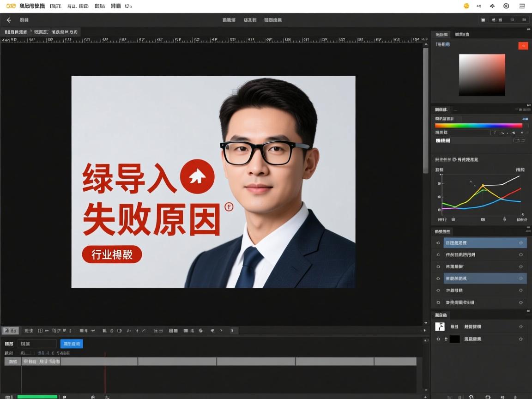Select the second tab of the right panel
The image size is (532, 399).
pyautogui.click(x=462, y=34)
